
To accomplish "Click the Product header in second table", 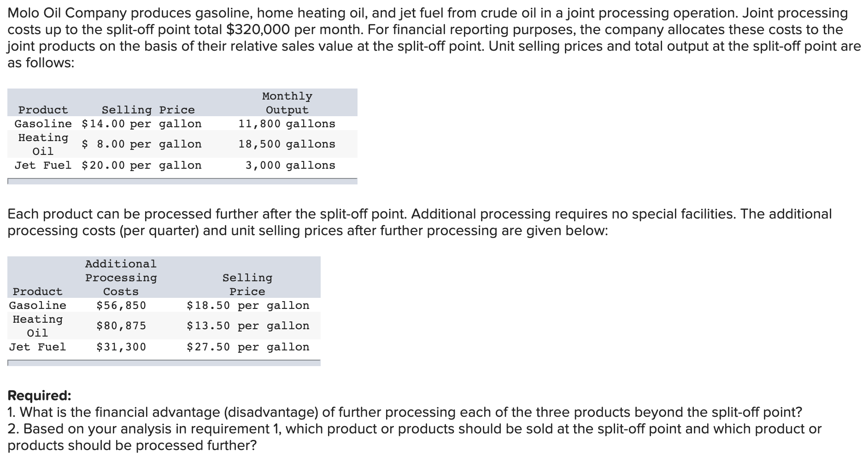I will [x=38, y=291].
